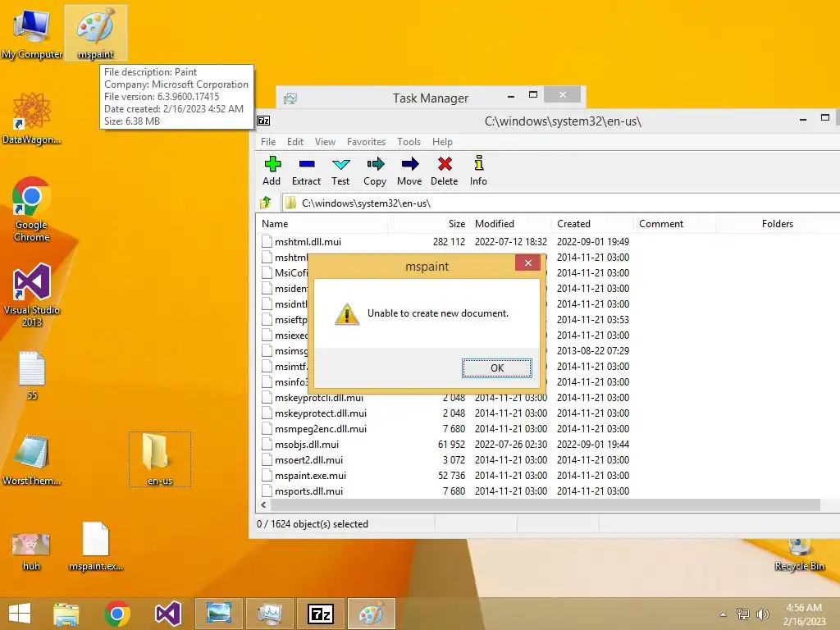Select the en-us folder on desktop
Screen dimensions: 840x630
tap(160, 459)
